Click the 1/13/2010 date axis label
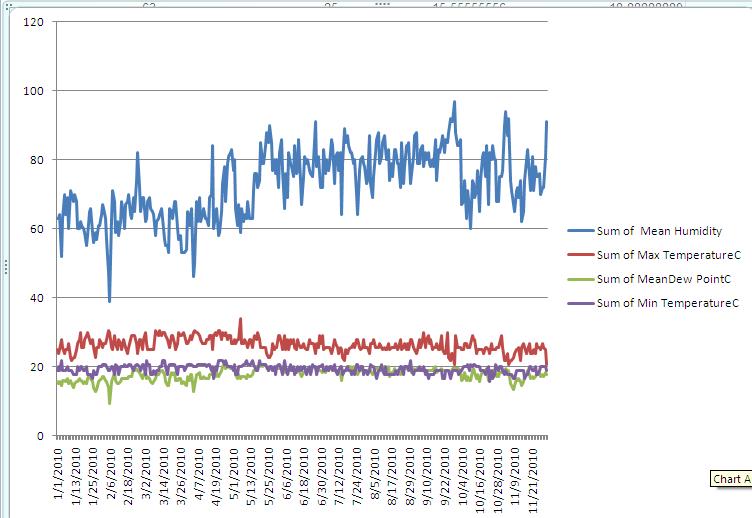Image resolution: width=752 pixels, height=518 pixels. (76, 477)
